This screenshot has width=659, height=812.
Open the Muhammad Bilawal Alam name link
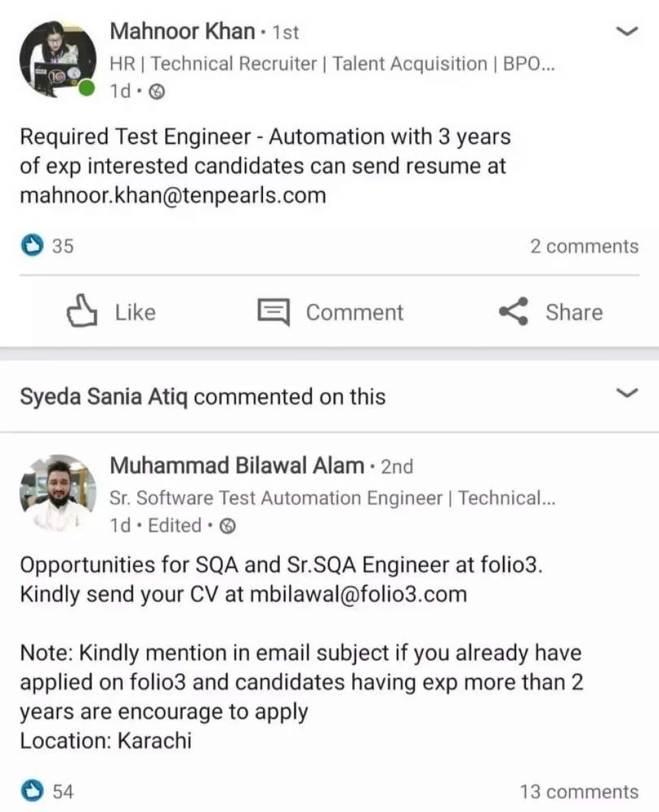pos(237,466)
